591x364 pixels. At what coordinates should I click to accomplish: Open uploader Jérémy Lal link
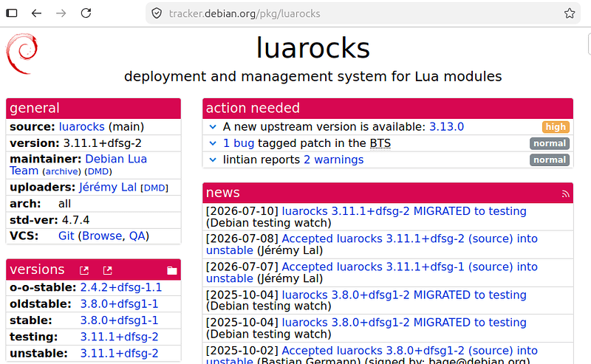pyautogui.click(x=108, y=188)
